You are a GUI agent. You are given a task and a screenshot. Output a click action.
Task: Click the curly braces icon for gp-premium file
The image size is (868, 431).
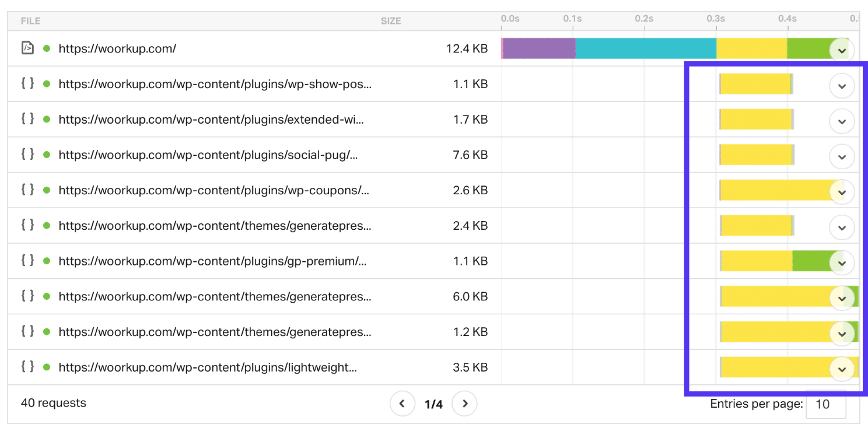point(27,261)
